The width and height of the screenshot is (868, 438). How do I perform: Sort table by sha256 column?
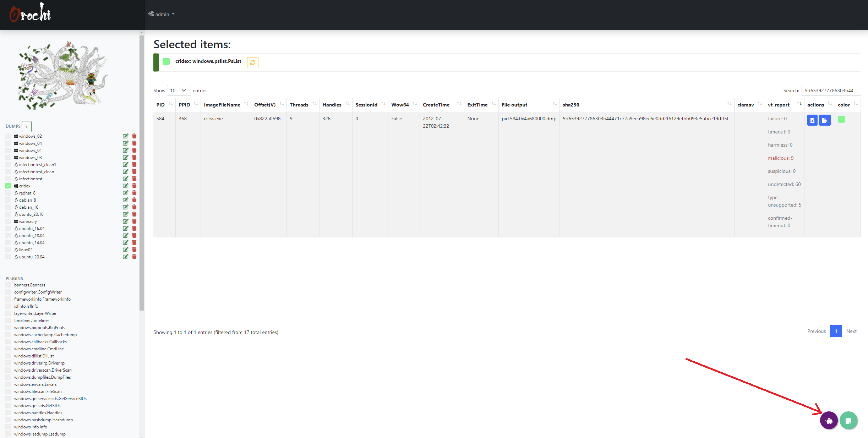647,105
